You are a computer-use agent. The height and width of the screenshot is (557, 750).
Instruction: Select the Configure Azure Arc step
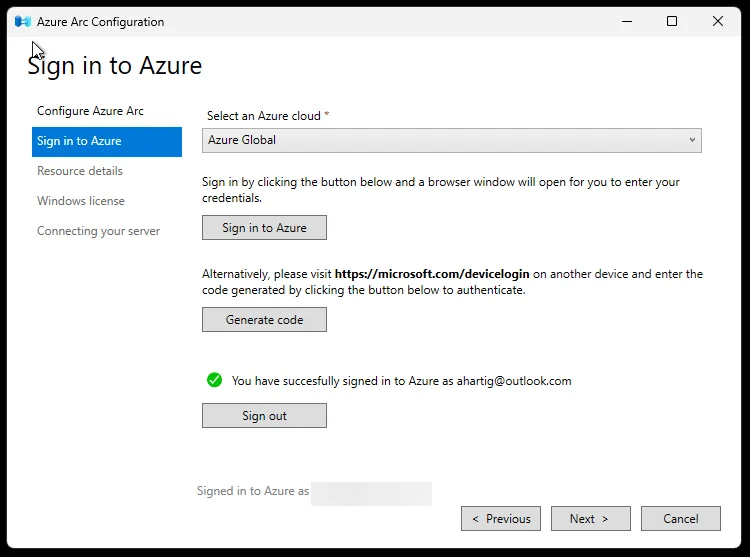point(90,111)
